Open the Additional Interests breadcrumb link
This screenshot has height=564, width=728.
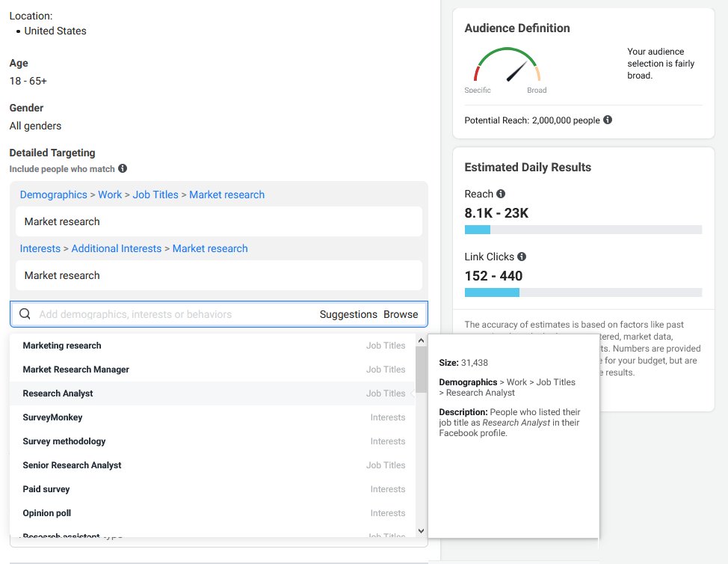click(117, 248)
